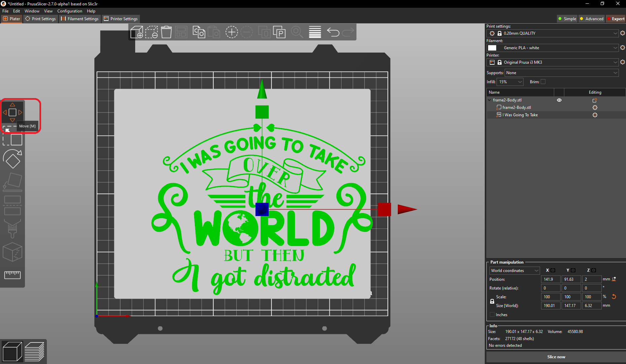Switch to the Filament Settings tab
The height and width of the screenshot is (364, 626).
(x=80, y=19)
